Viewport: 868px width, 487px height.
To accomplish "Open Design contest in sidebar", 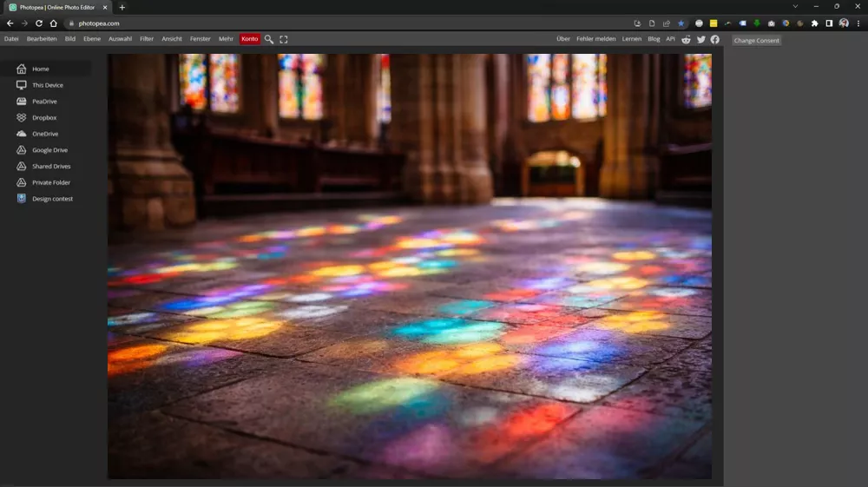I will point(52,199).
